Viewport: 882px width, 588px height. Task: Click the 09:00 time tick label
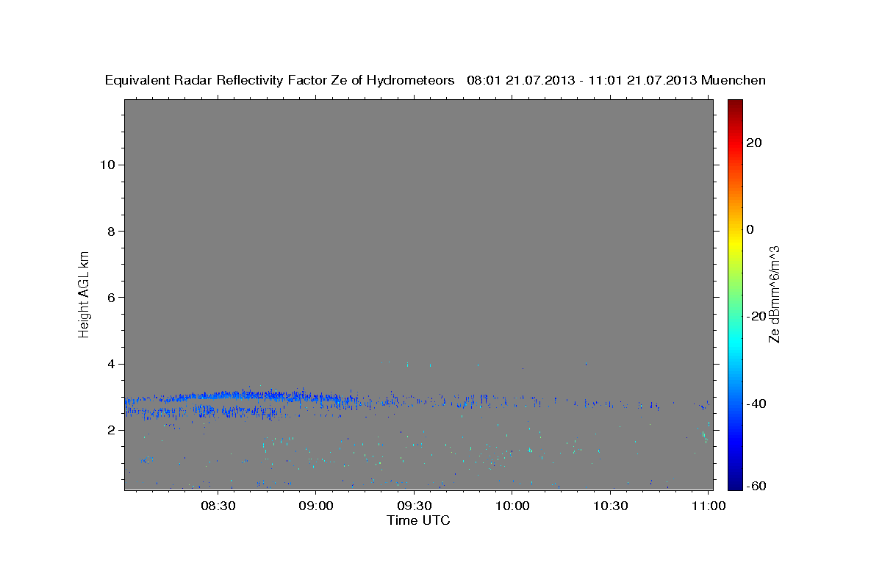pos(316,506)
